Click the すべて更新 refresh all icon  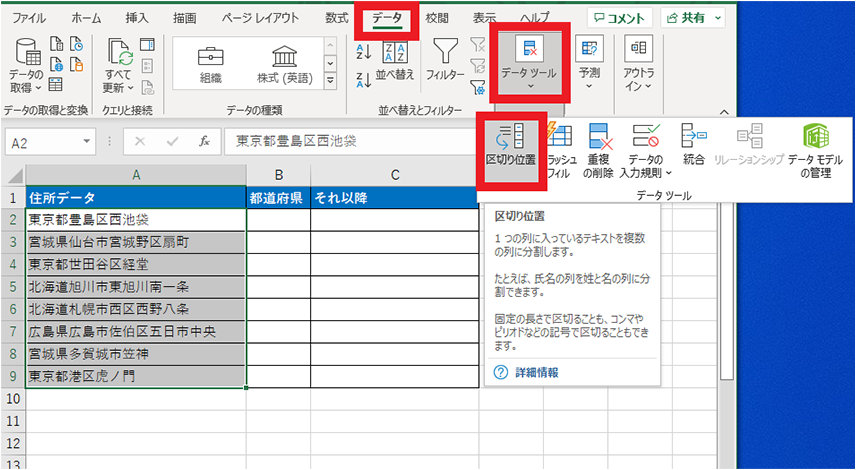(x=121, y=53)
